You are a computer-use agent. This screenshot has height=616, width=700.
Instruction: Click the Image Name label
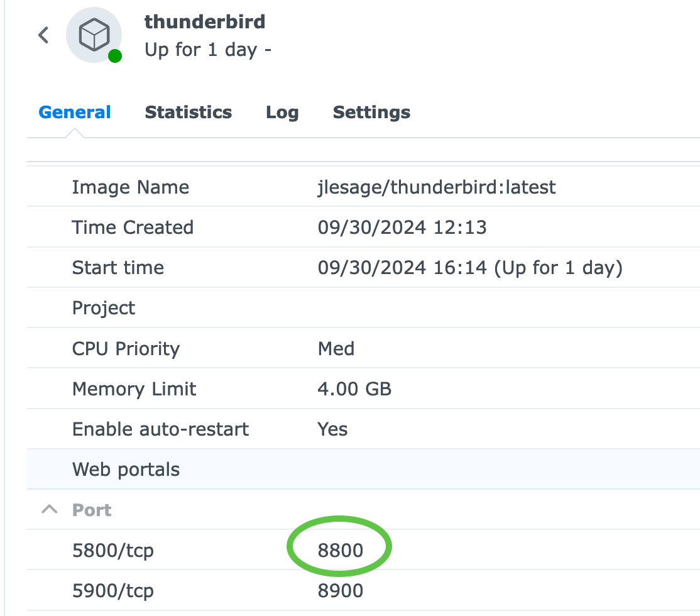pos(131,187)
